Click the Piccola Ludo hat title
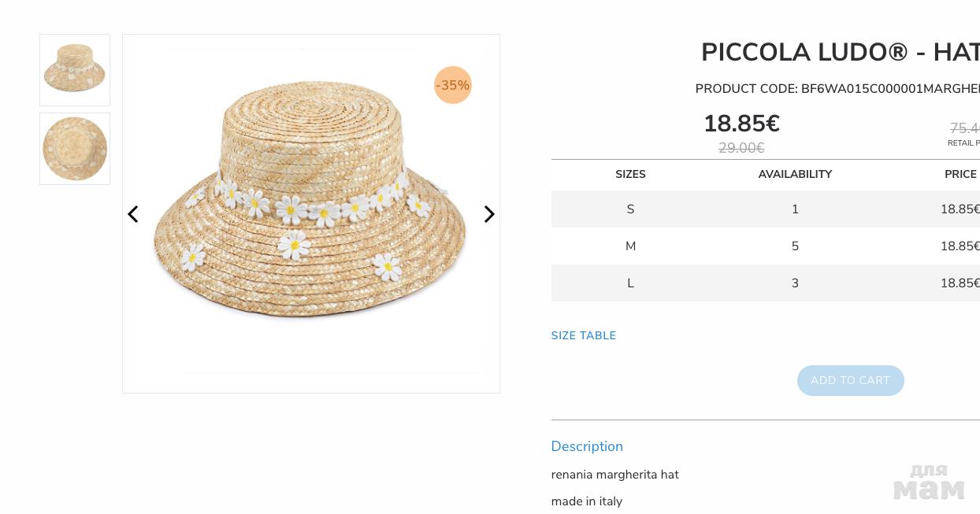This screenshot has width=980, height=514. pyautogui.click(x=840, y=53)
